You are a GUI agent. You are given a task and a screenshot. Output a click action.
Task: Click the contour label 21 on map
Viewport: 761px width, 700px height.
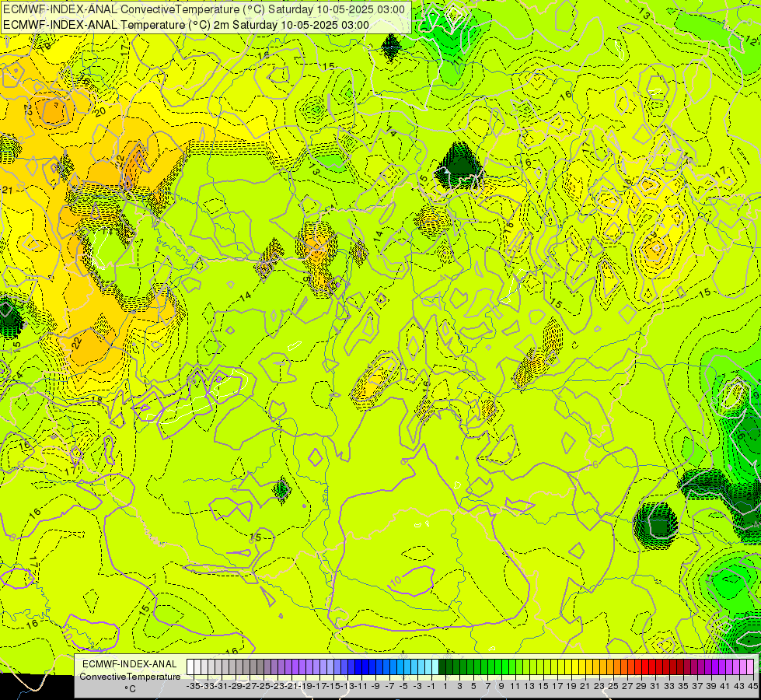pyautogui.click(x=7, y=190)
